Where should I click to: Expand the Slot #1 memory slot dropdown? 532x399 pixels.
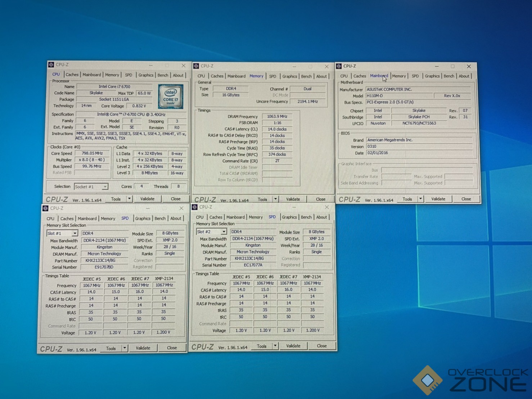[75, 233]
